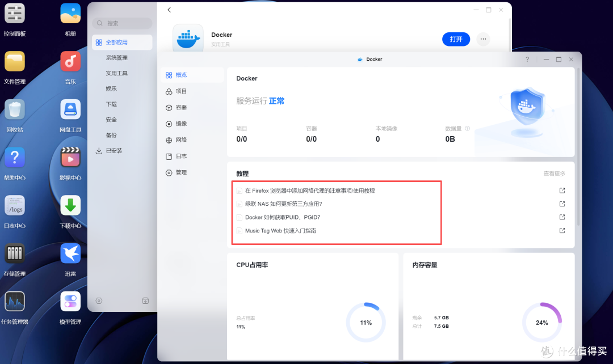Open 帮助中心 help center icon
Screen dimensions: 613x364
click(14, 158)
